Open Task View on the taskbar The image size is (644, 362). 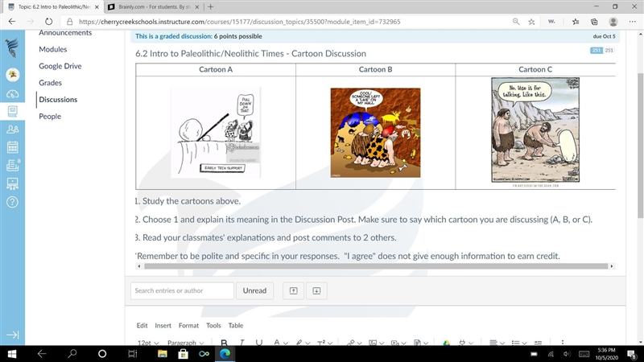[132, 353]
